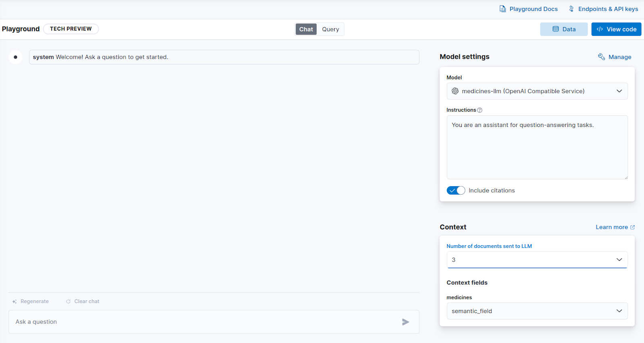Open the Data button
The height and width of the screenshot is (343, 644).
(x=564, y=29)
